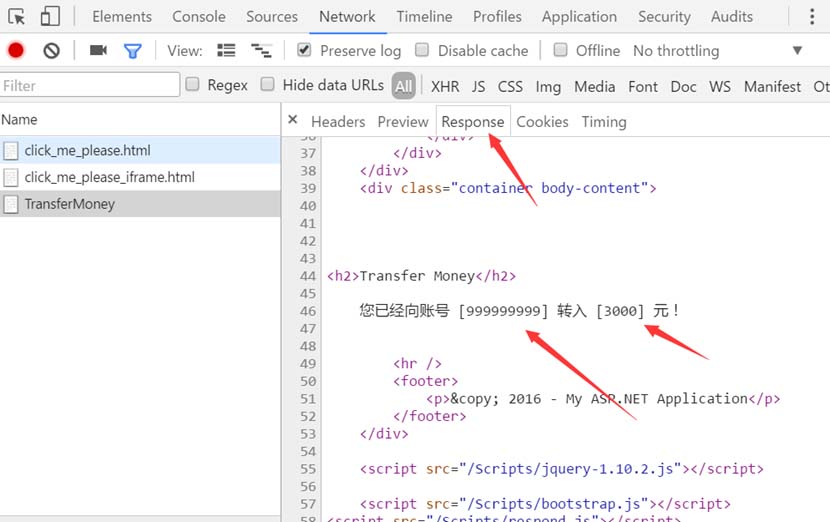
Task: Click the container body-content div line
Action: tap(508, 188)
